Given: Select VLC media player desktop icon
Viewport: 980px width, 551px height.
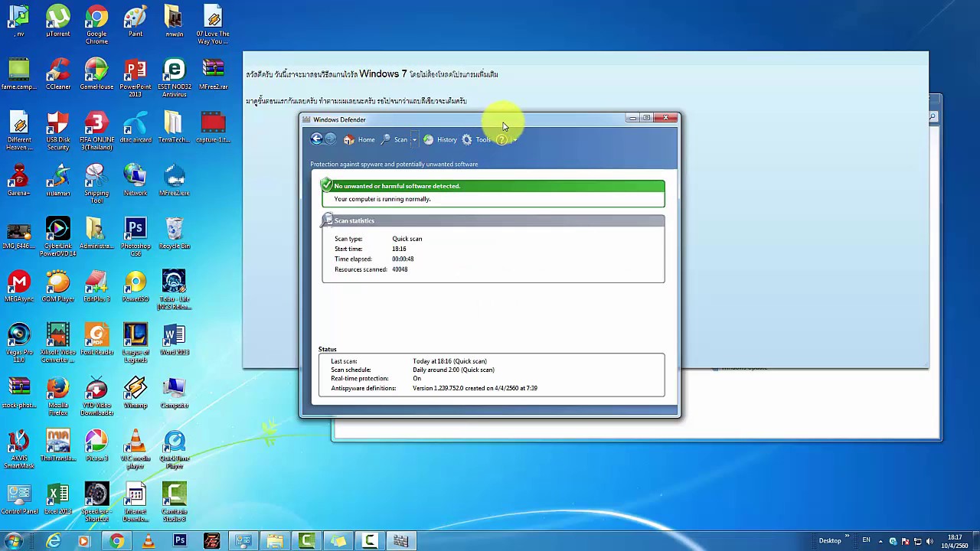Looking at the screenshot, I should (136, 449).
